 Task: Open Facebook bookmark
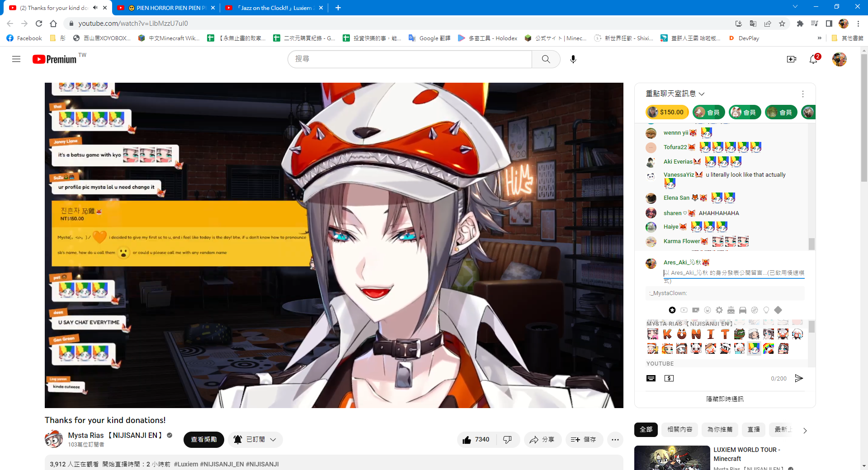(x=24, y=38)
